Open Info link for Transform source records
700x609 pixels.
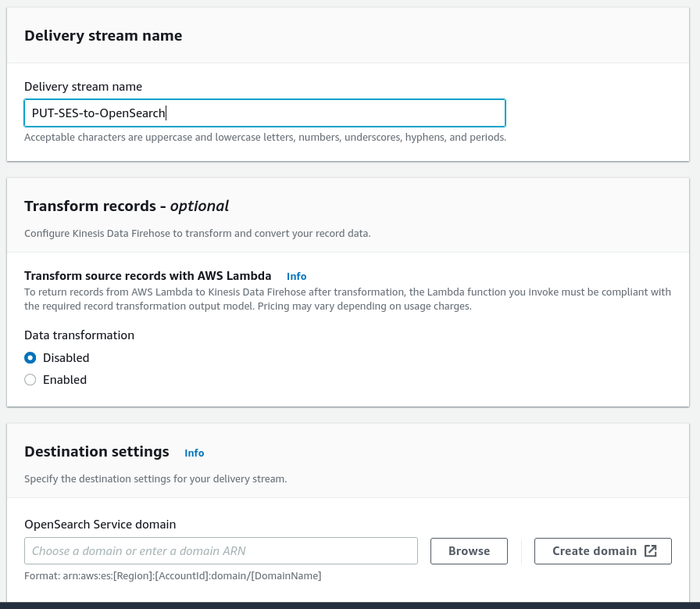(x=296, y=276)
